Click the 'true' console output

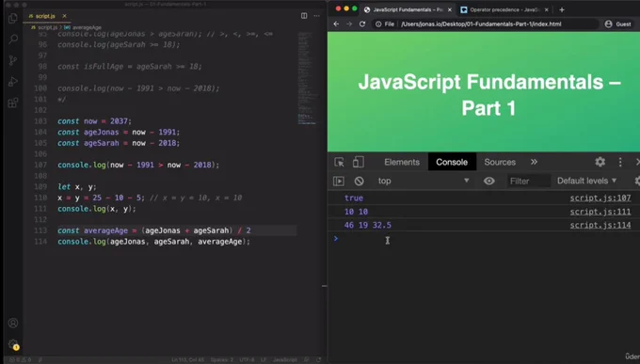pos(354,198)
